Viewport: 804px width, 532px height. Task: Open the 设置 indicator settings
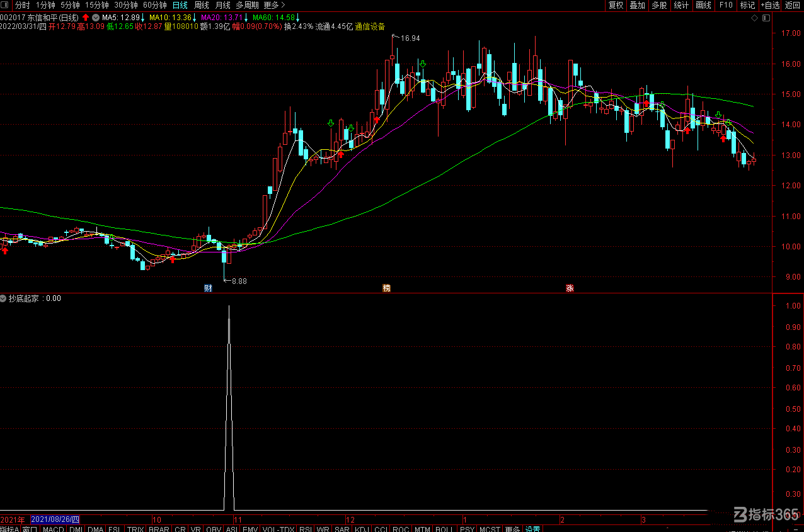pos(533,529)
